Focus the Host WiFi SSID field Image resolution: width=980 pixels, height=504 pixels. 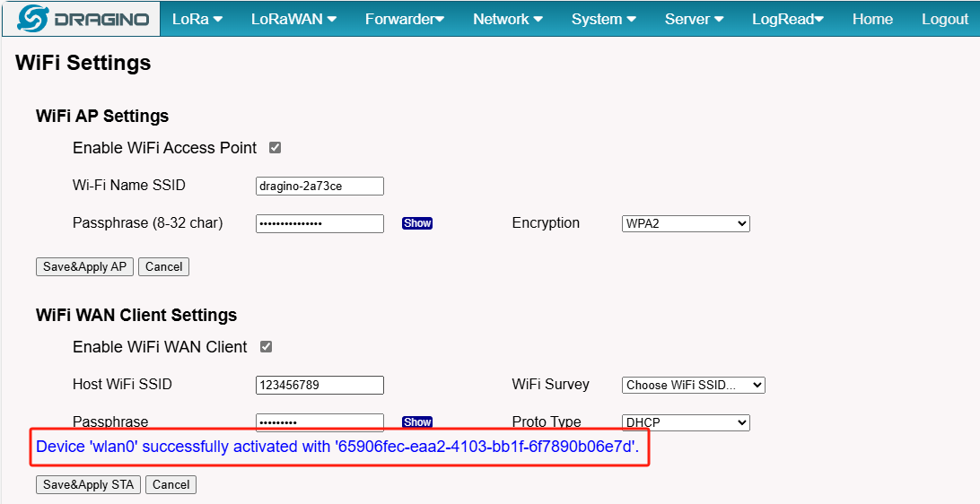[x=319, y=386]
